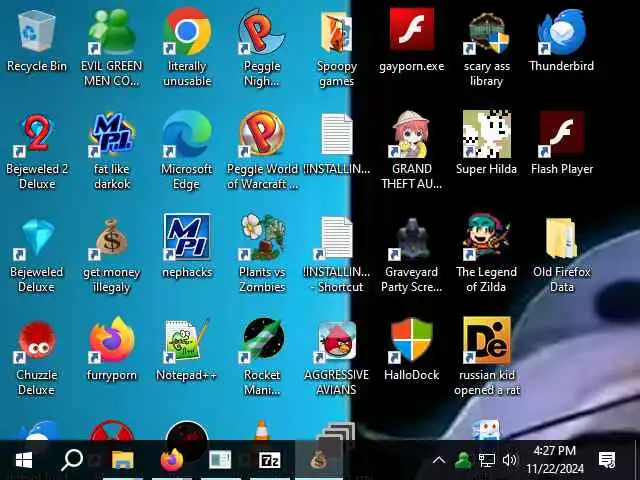Click the Chrome shortcut labeled literally unusable
The height and width of the screenshot is (480, 640).
click(x=187, y=31)
